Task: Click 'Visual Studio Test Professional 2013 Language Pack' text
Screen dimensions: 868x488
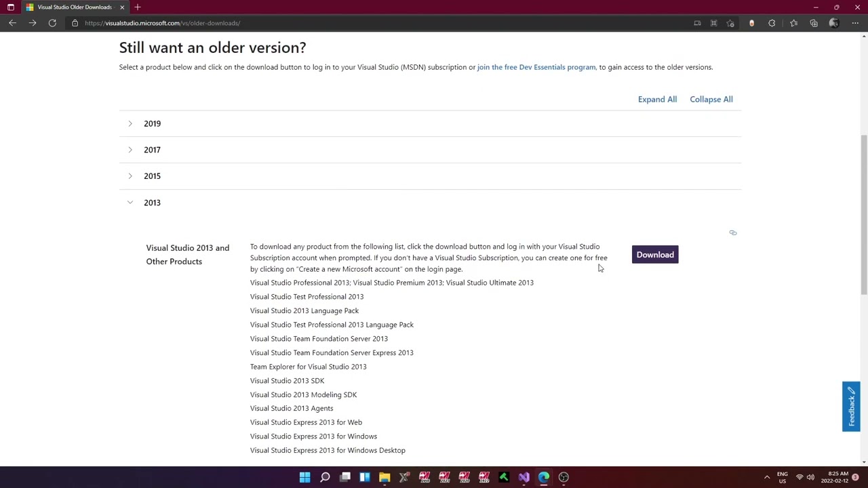Action: (x=332, y=325)
